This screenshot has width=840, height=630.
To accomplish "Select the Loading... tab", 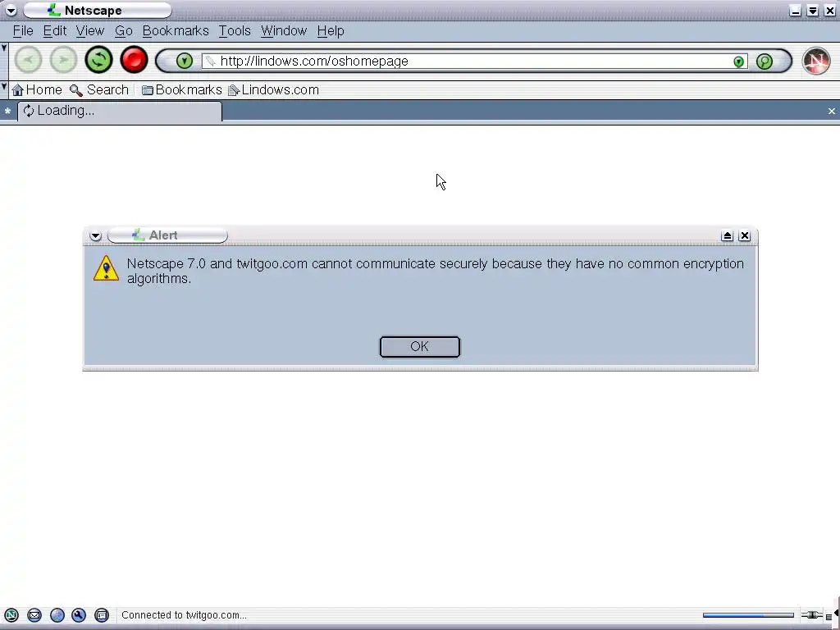I will coord(120,111).
